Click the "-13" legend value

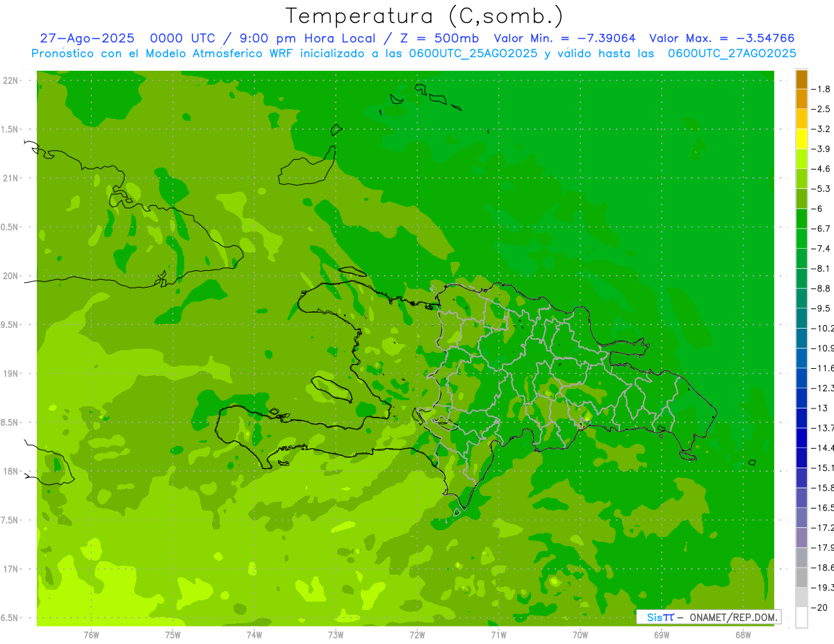click(x=820, y=408)
